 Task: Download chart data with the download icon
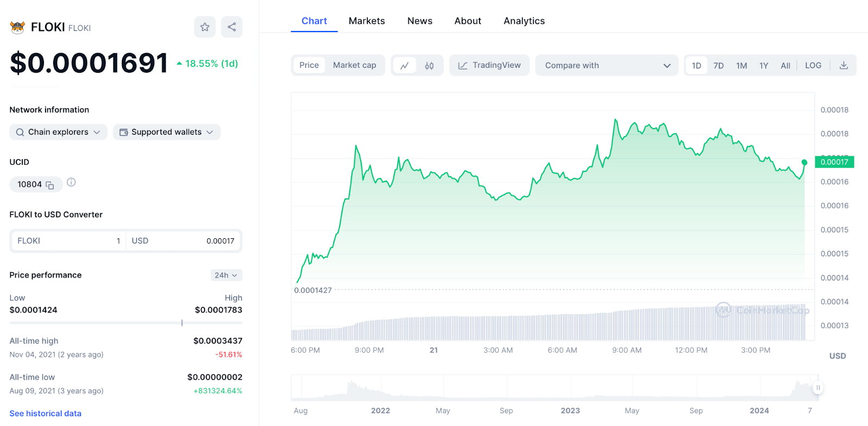(844, 65)
